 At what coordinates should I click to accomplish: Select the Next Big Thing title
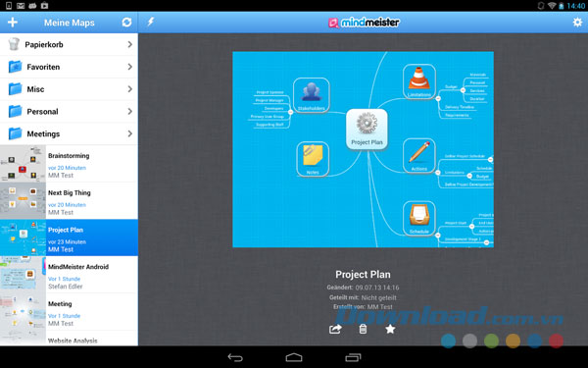(x=70, y=192)
